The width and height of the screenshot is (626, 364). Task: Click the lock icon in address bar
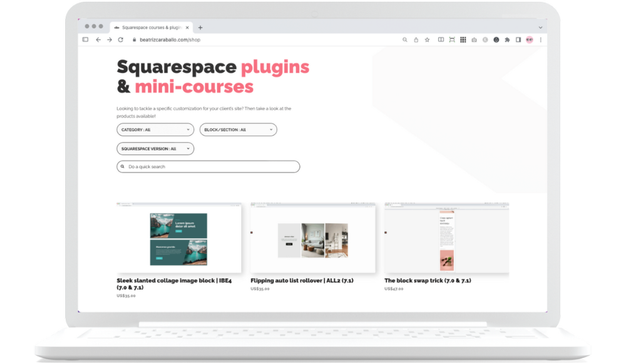tap(135, 40)
